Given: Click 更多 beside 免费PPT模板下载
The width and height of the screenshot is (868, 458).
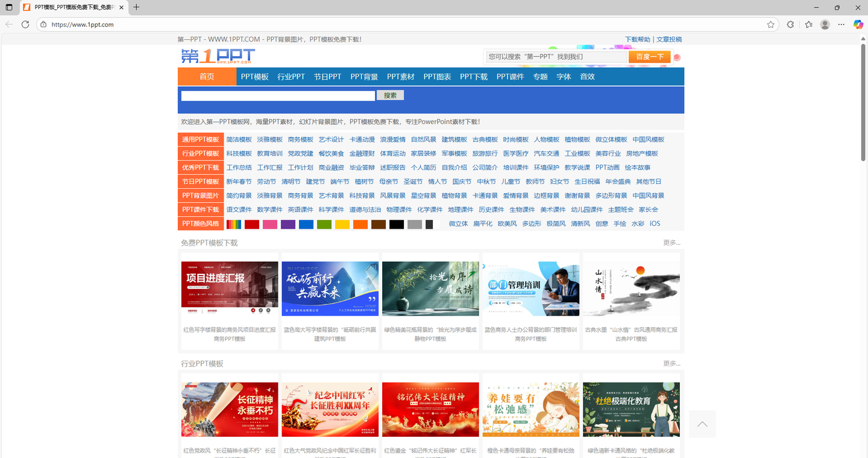Looking at the screenshot, I should tap(671, 243).
